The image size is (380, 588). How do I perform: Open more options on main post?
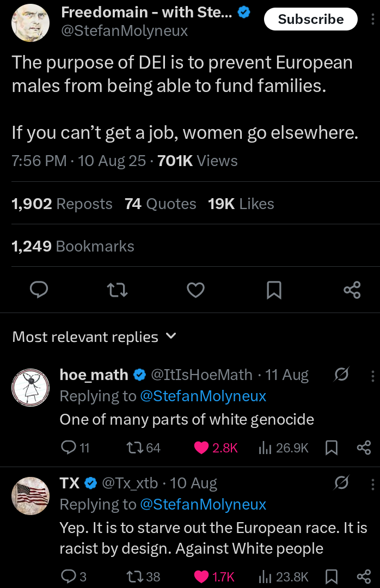pos(372,19)
